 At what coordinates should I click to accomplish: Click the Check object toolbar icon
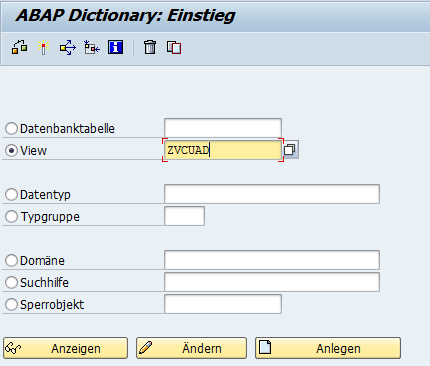(19, 47)
